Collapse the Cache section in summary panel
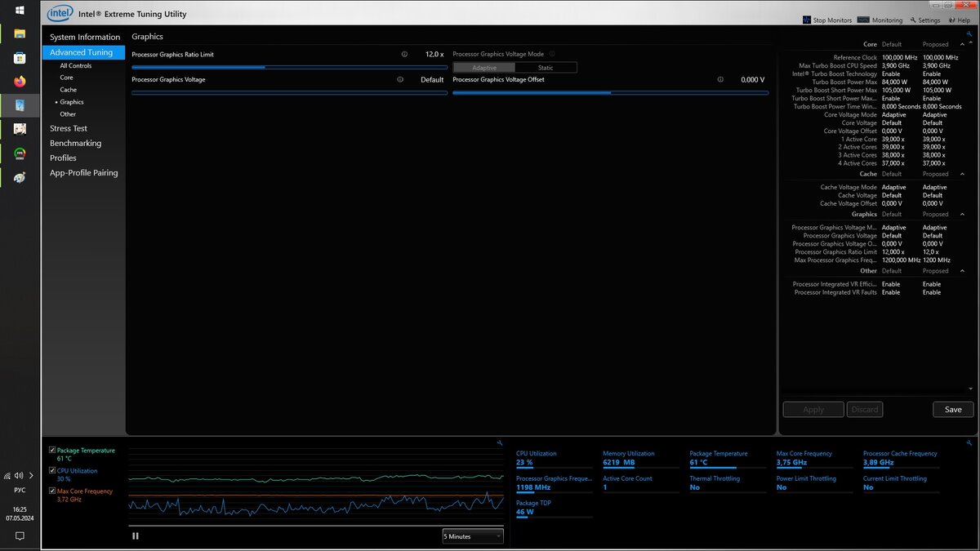 click(961, 174)
